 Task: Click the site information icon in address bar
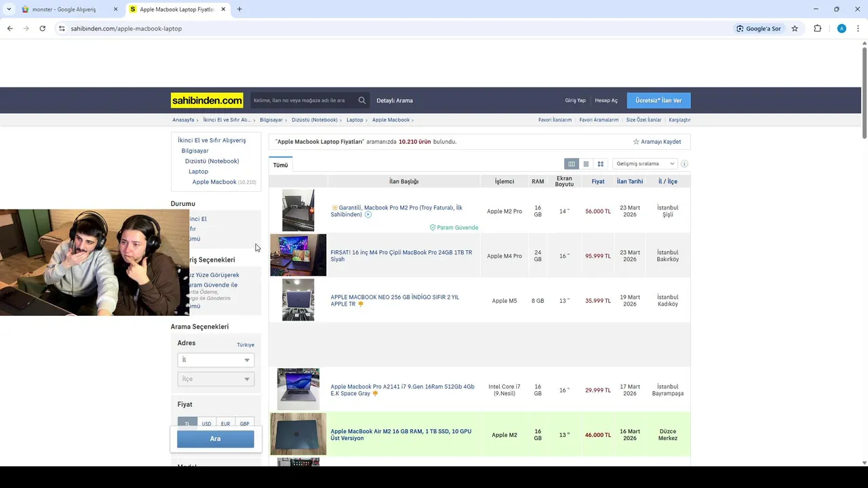62,28
